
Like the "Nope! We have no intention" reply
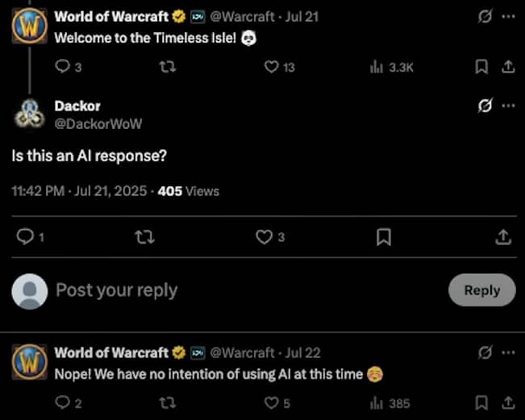point(271,403)
